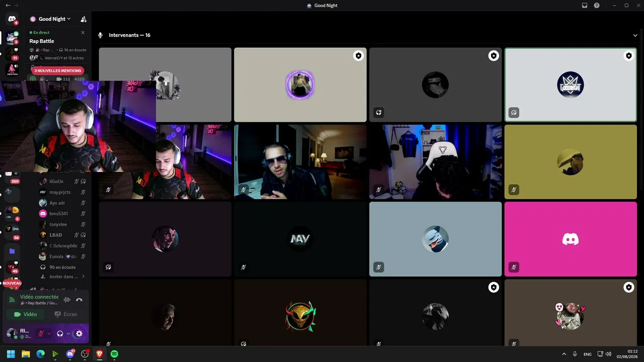644x362 pixels.
Task: Navigate back with title bar arrow
Action: pos(8,6)
